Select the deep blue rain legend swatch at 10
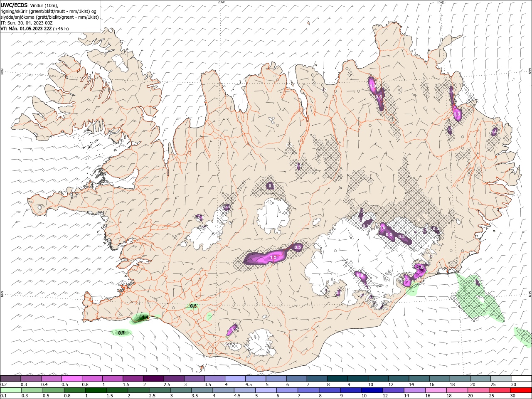Screen dimensions: 532x399 click(x=371, y=390)
